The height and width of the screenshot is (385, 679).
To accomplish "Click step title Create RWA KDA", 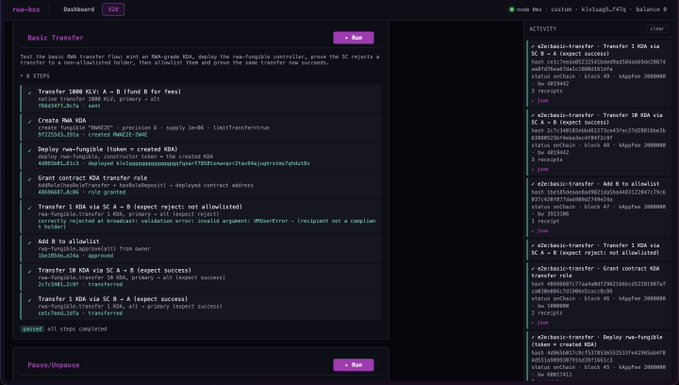I will click(x=62, y=120).
